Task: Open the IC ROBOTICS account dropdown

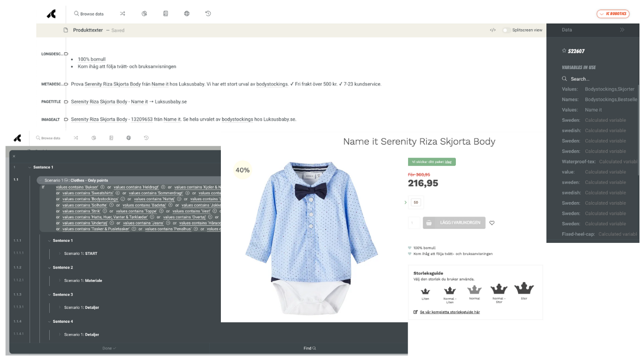Action: (x=613, y=14)
